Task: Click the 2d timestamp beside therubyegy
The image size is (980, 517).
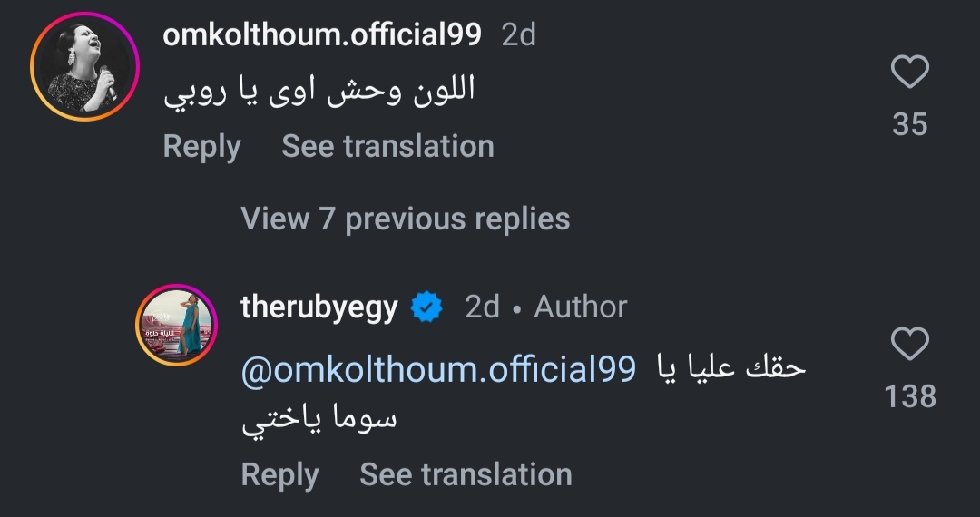Action: [482, 307]
